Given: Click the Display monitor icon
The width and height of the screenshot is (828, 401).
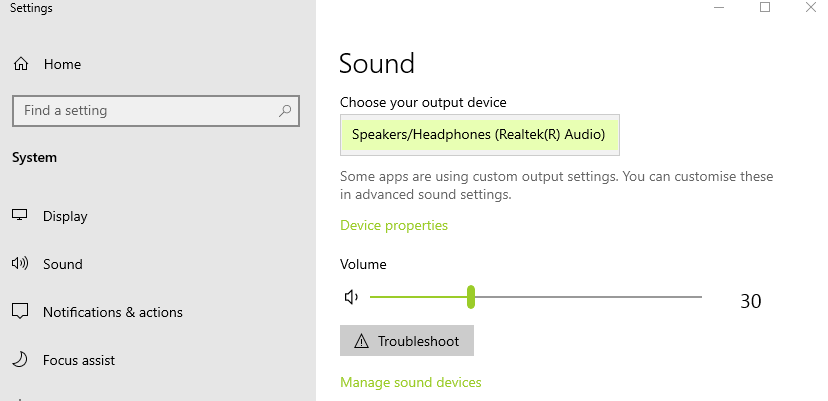Looking at the screenshot, I should (20, 216).
